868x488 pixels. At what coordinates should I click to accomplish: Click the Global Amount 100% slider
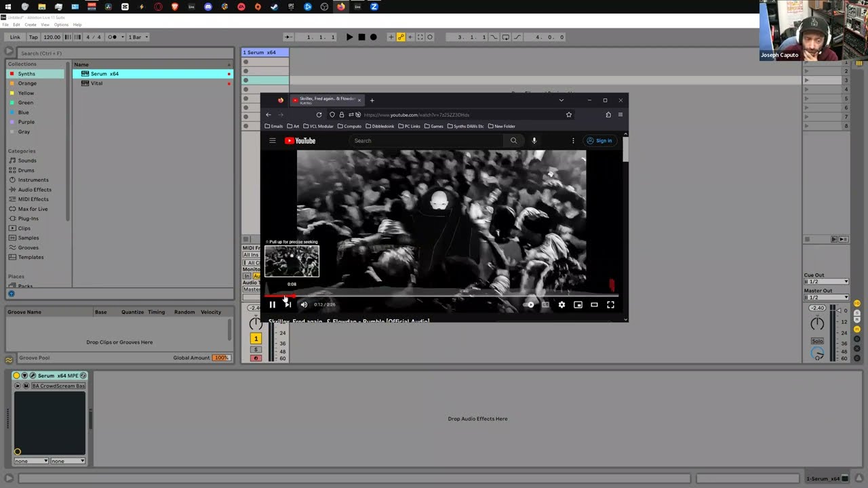point(222,358)
